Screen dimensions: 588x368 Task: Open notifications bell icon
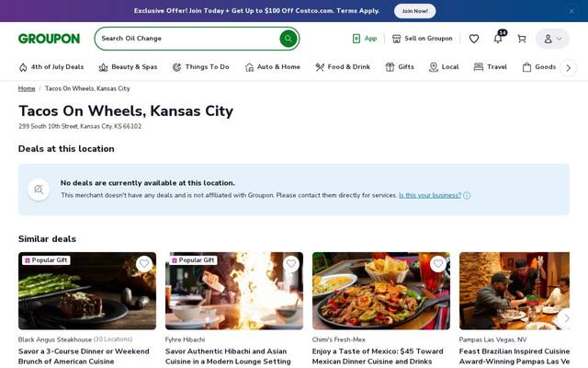tap(498, 39)
